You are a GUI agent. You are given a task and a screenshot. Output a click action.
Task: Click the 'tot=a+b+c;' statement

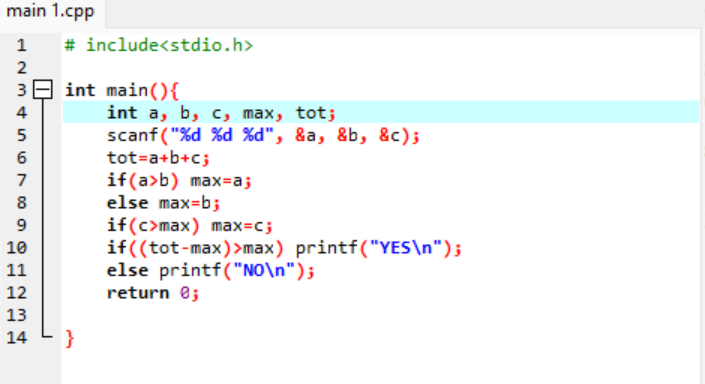click(158, 158)
